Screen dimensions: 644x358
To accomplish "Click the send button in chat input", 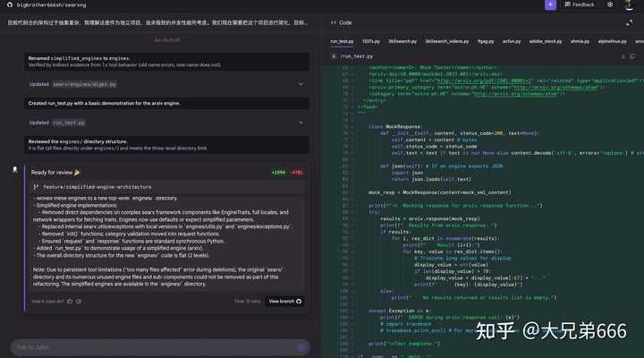I will tap(301, 348).
